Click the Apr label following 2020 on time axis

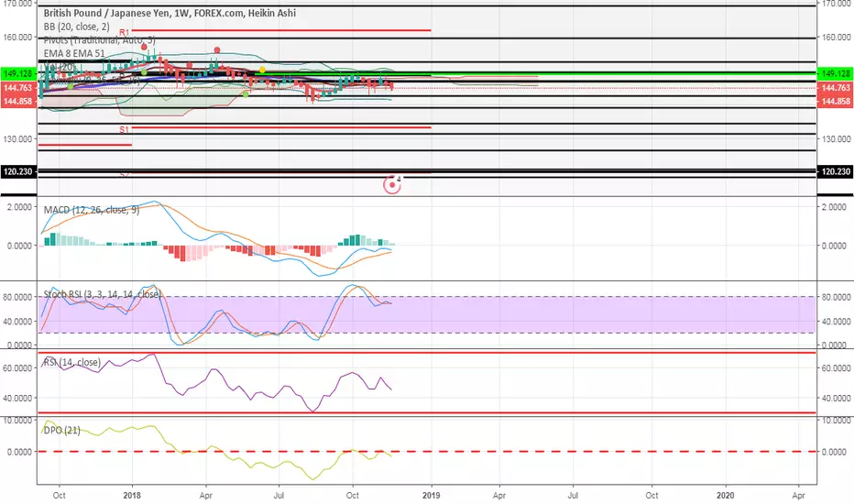(x=798, y=495)
